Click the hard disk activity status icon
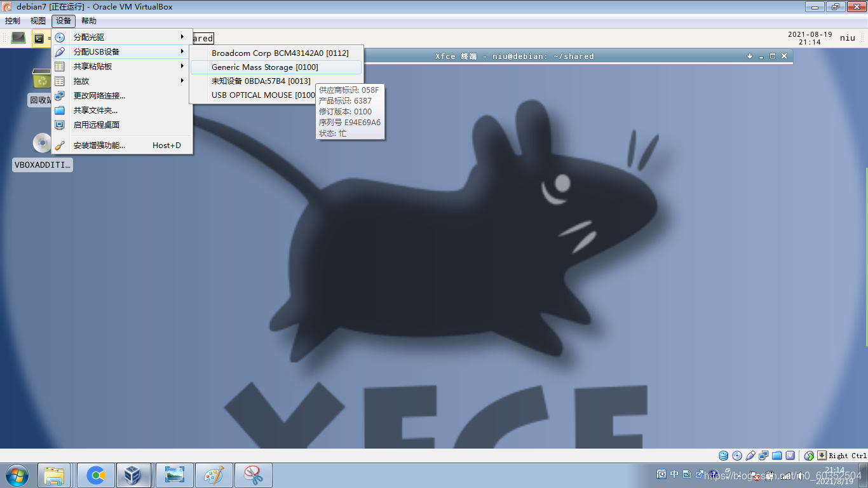868x488 pixels. 724,456
